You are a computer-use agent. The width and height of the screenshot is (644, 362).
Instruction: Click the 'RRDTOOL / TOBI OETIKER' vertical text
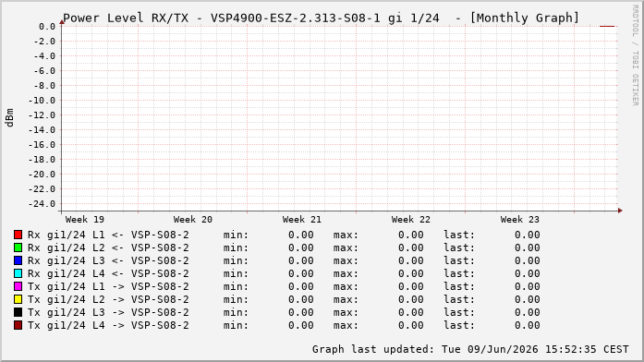[x=635, y=55]
